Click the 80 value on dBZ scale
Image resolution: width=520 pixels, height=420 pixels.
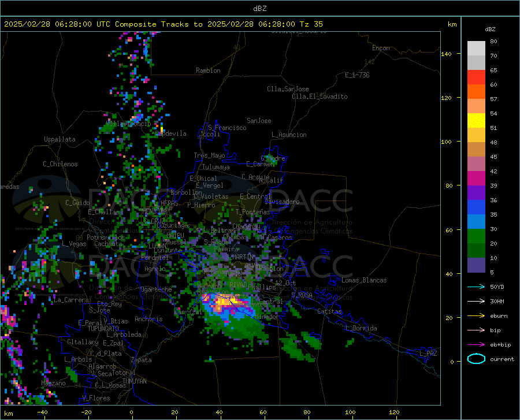(493, 42)
